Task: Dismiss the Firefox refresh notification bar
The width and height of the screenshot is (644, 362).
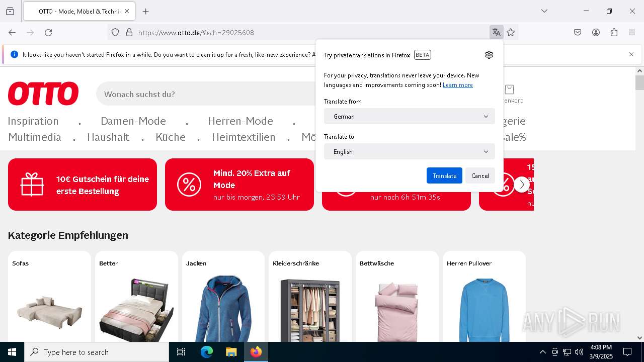Action: [631, 54]
